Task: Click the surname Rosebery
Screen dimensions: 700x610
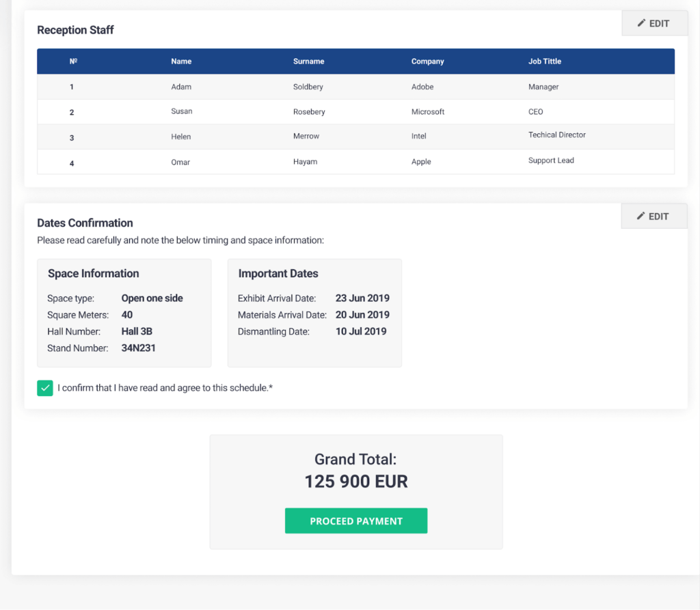Action: [x=309, y=111]
